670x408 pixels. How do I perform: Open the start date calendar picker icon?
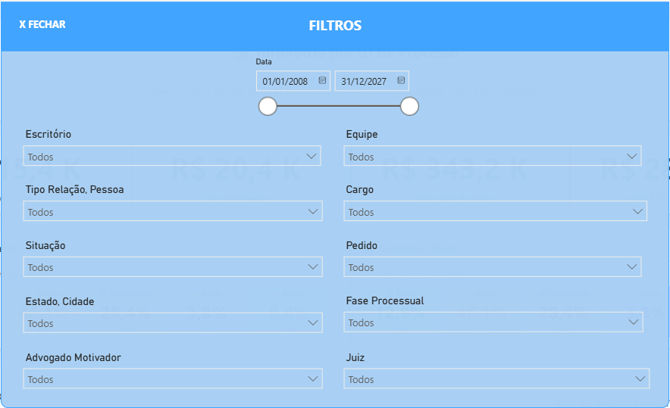tap(322, 81)
